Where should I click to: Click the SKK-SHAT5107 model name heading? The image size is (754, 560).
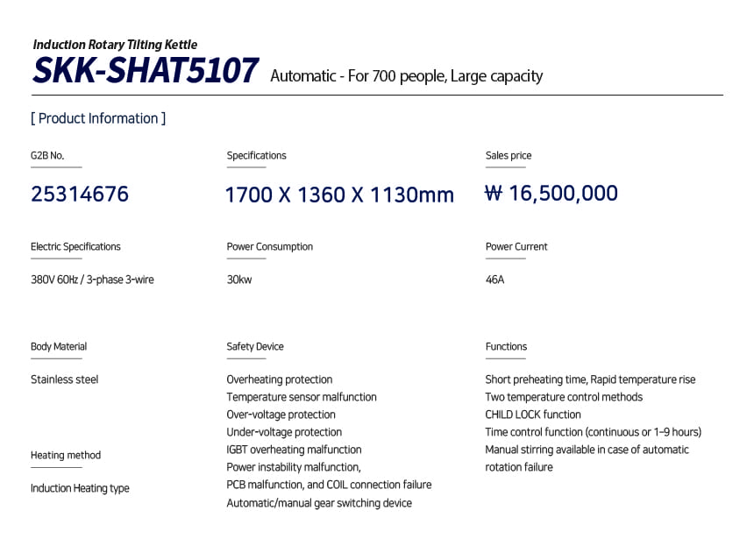[x=146, y=72]
